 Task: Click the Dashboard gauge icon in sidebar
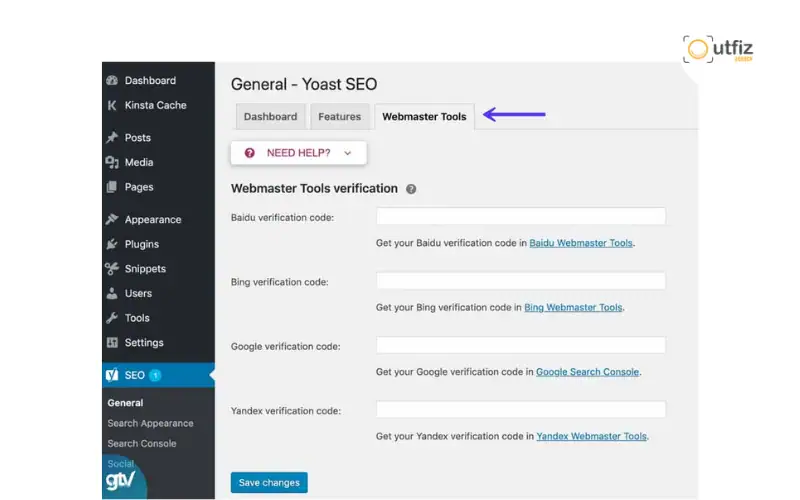tap(112, 80)
